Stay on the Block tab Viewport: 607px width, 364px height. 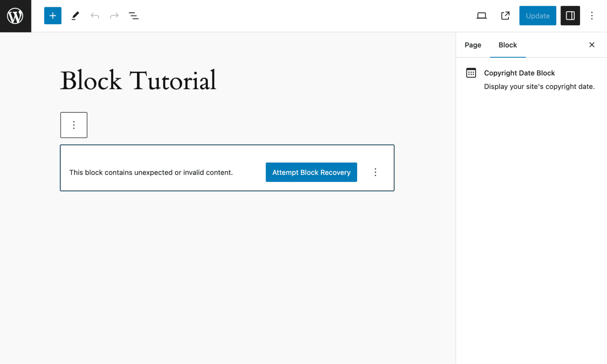507,45
